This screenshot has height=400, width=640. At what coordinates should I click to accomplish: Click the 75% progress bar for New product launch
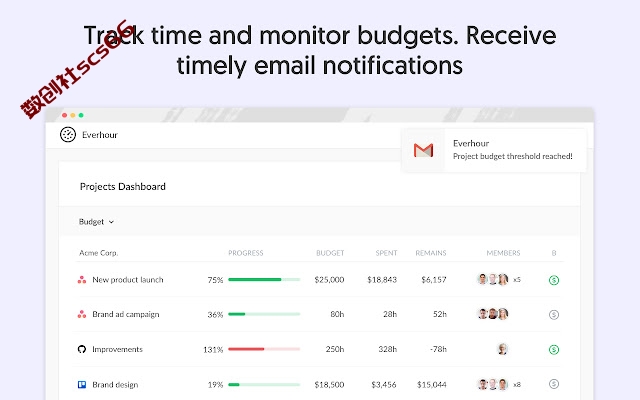pyautogui.click(x=264, y=280)
